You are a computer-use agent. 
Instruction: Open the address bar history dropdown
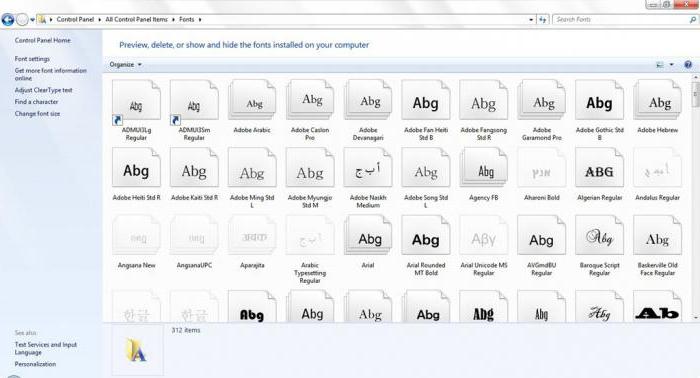pos(530,20)
